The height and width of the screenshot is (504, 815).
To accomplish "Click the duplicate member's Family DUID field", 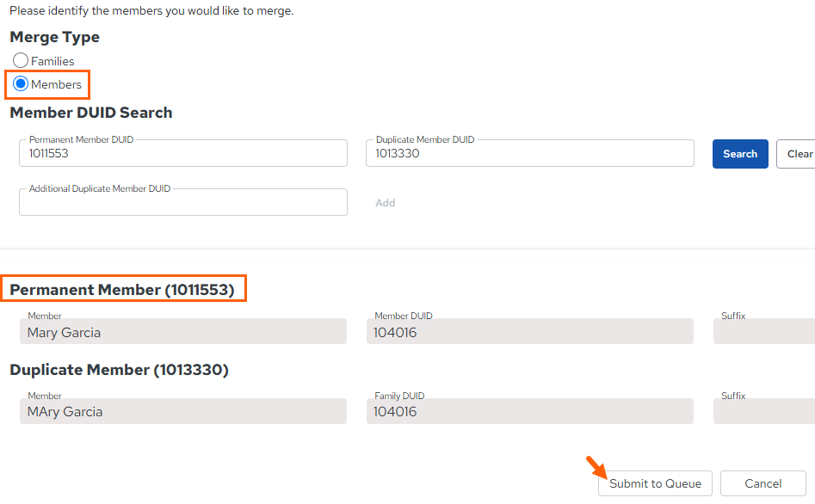I will point(529,411).
